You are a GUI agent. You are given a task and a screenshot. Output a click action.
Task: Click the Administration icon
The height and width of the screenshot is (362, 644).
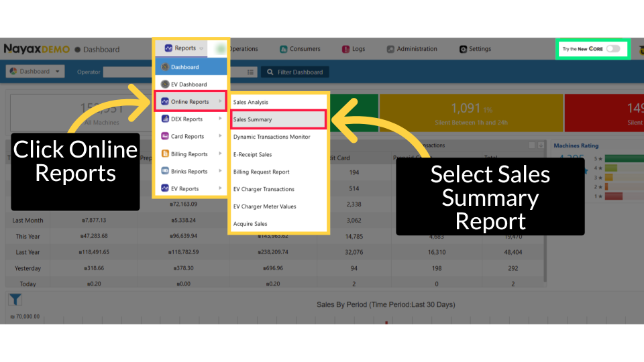pos(390,49)
